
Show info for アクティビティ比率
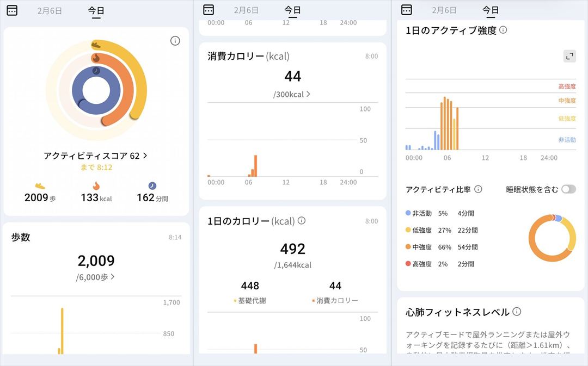point(478,189)
